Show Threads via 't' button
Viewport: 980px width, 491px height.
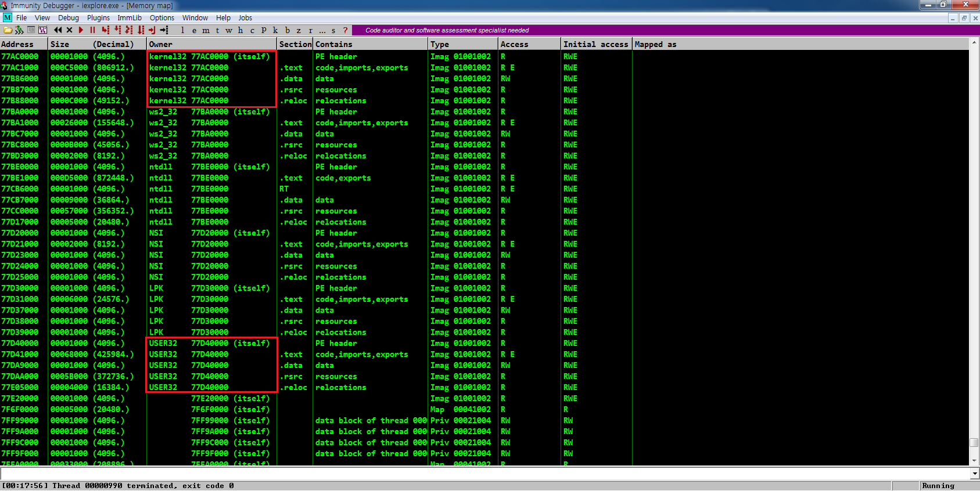click(217, 30)
